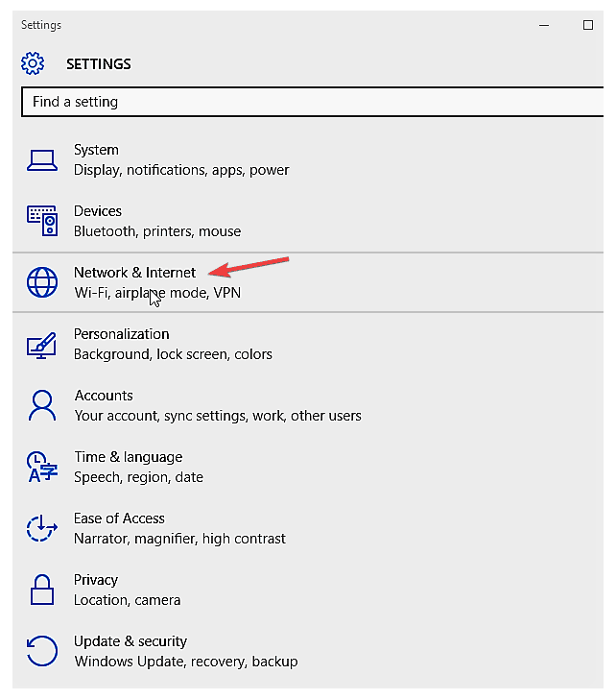
Task: Click 'Narrator, magnifier, high contrast' description
Action: pos(179,539)
